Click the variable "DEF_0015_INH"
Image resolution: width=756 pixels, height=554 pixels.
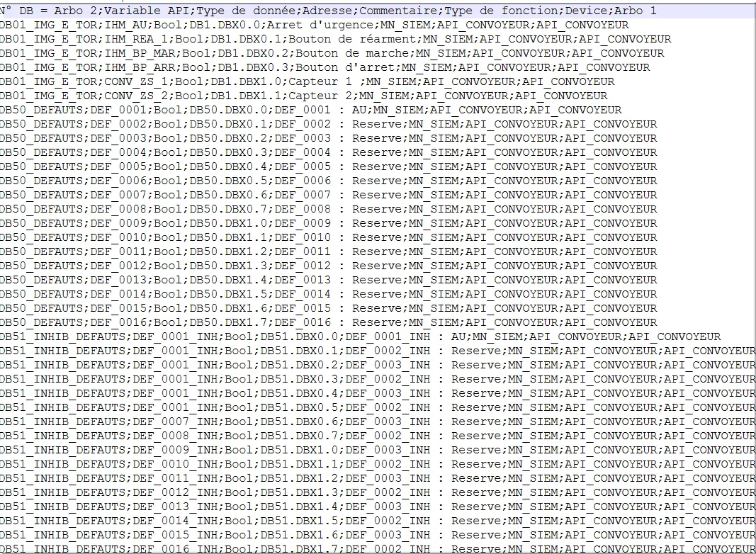[x=175, y=535]
